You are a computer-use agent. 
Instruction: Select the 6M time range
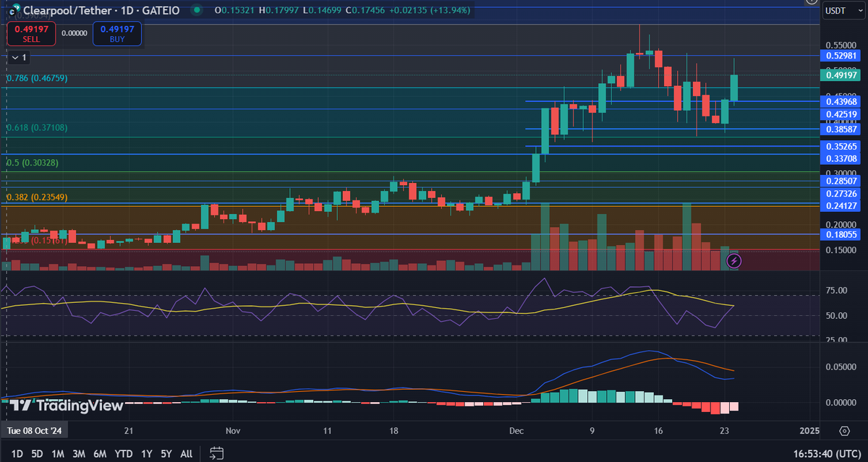coord(101,453)
